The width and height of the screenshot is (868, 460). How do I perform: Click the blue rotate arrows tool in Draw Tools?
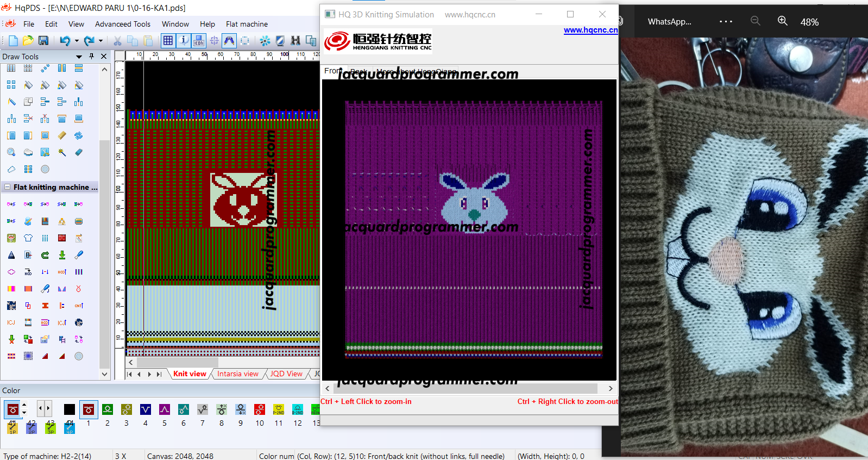[79, 135]
